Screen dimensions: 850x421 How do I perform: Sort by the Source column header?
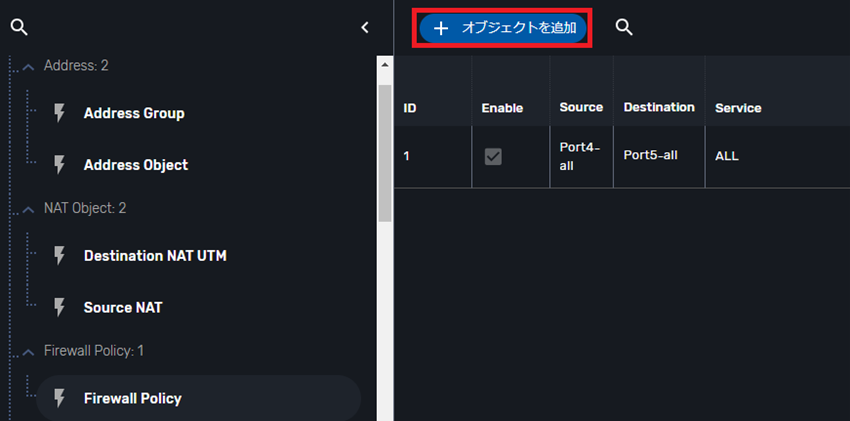click(x=581, y=107)
